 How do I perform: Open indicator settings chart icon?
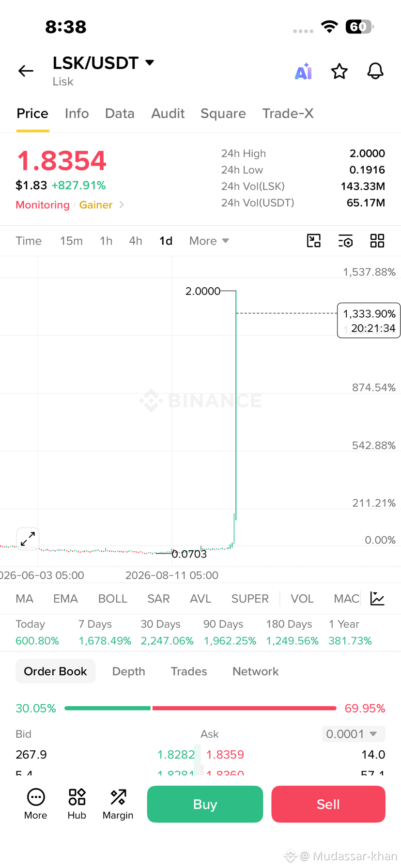point(377,599)
